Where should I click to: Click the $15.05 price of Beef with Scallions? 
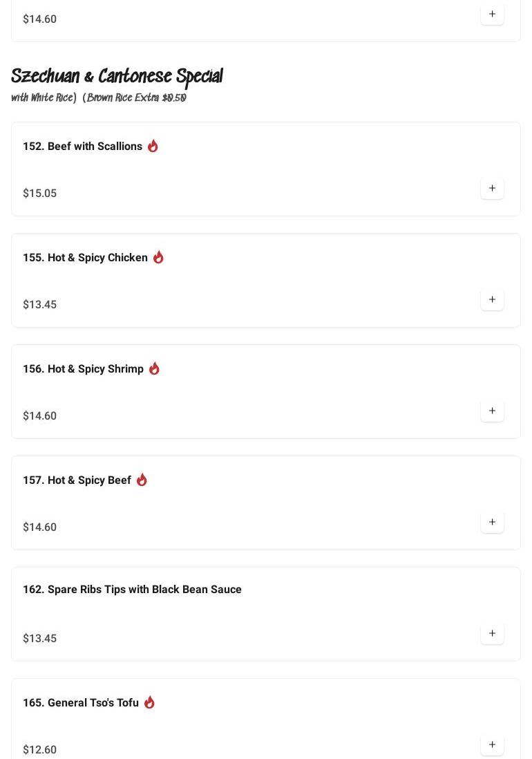click(39, 194)
